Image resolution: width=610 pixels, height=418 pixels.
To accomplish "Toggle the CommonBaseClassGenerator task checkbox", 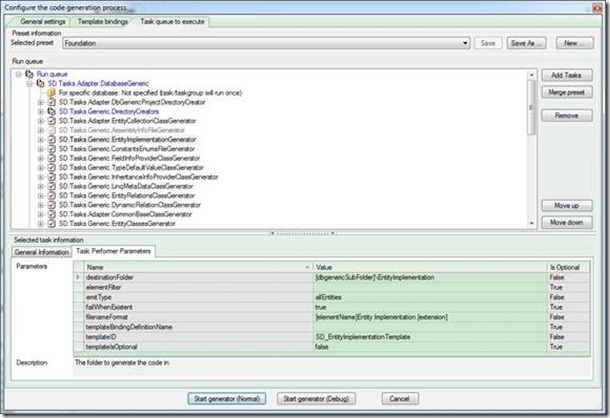I will (x=51, y=214).
